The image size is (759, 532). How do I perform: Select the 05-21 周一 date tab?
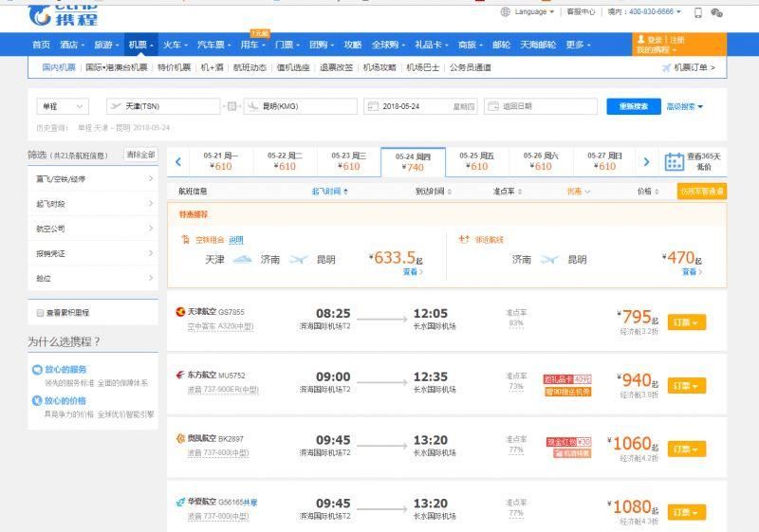tap(221, 161)
